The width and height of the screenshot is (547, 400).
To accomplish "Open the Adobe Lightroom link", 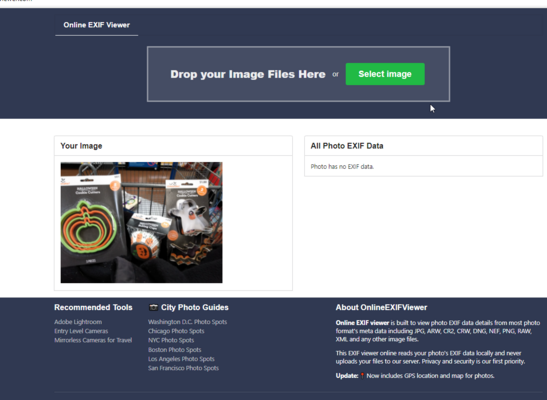I will pos(78,322).
